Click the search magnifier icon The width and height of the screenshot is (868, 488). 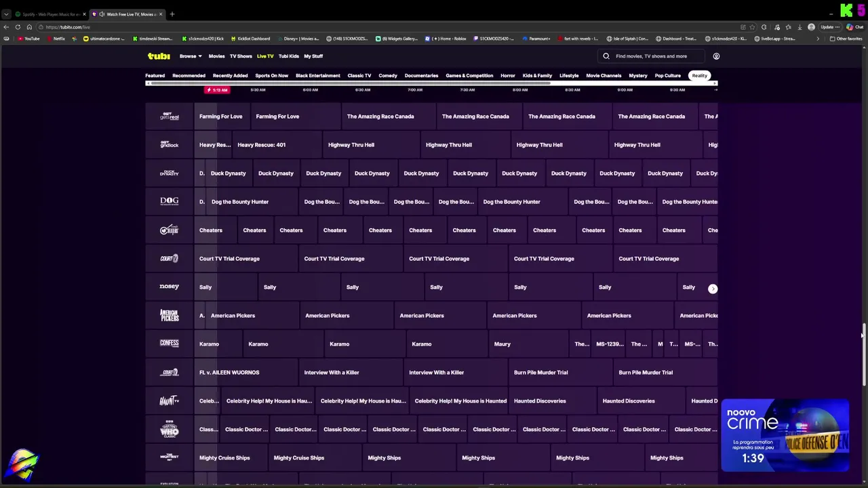[x=606, y=56]
